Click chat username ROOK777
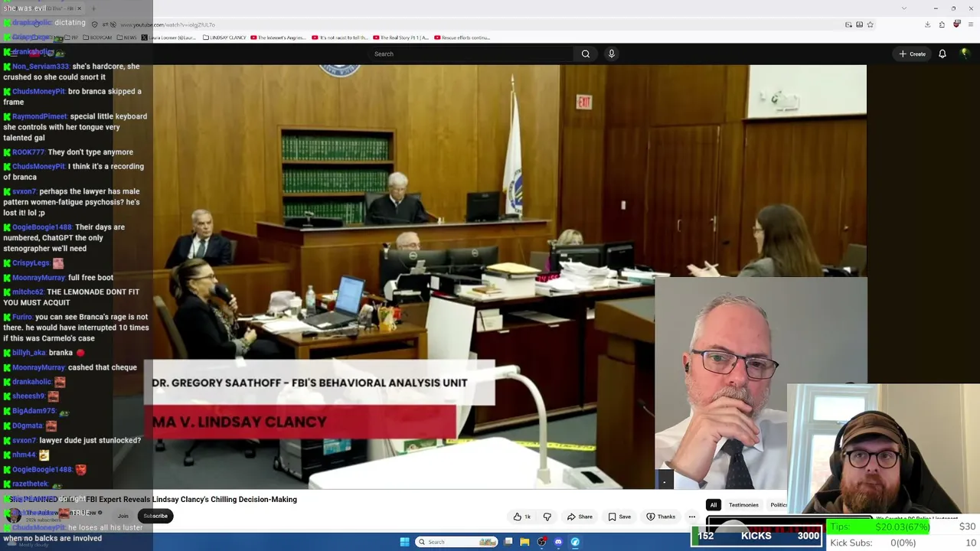 (28, 152)
